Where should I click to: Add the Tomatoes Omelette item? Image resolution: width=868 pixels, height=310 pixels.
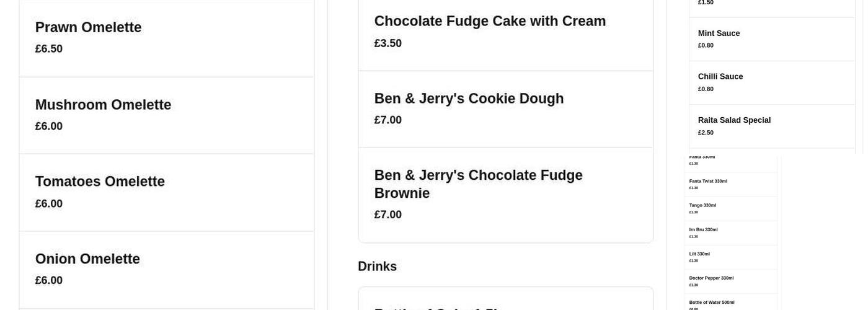tap(100, 182)
